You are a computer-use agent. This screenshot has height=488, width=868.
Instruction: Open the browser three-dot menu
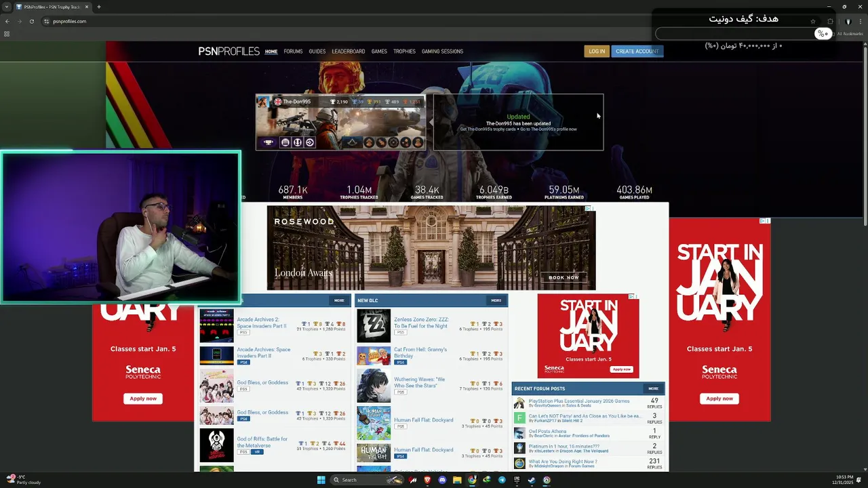pos(861,21)
